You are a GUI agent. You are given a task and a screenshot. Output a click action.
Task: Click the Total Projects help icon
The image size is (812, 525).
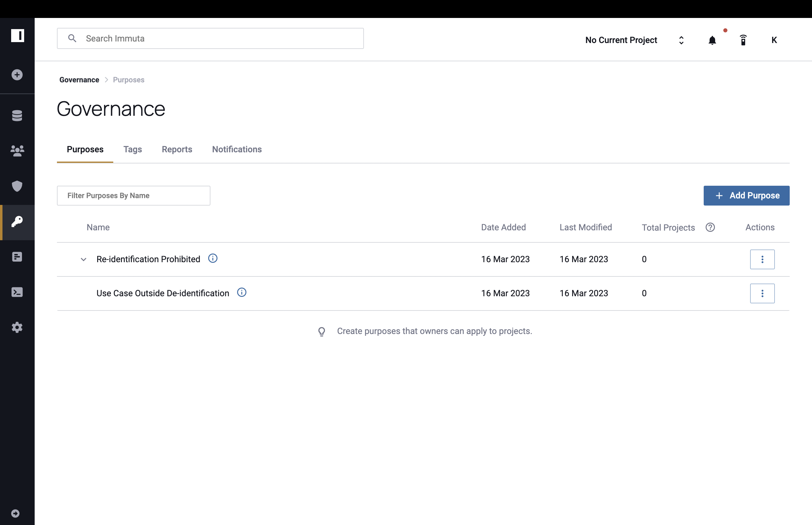710,227
